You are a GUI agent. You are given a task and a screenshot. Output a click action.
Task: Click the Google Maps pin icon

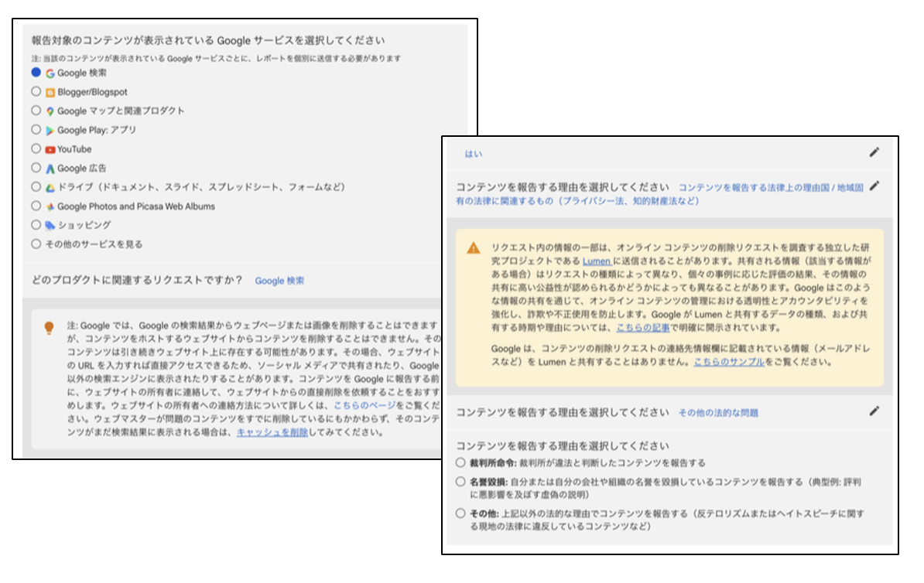point(50,111)
